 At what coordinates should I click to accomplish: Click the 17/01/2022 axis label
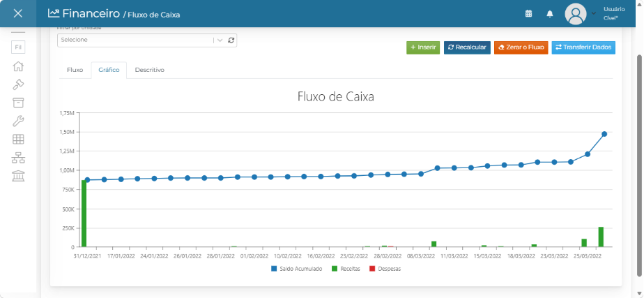coord(121,255)
